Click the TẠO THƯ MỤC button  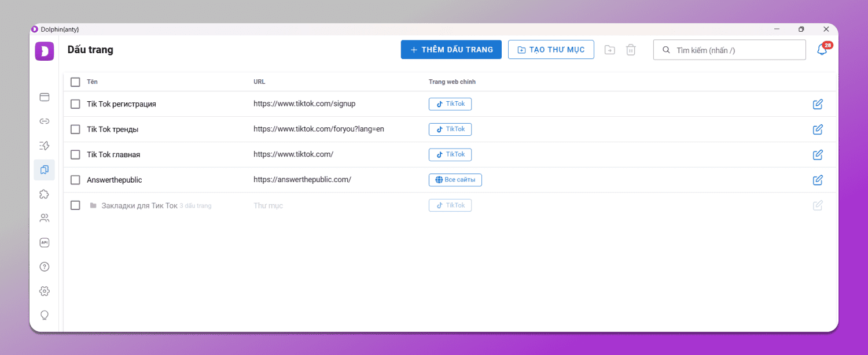pyautogui.click(x=551, y=50)
